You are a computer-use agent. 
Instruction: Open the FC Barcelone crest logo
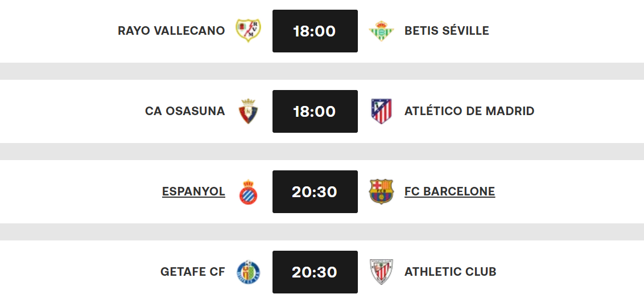381,191
